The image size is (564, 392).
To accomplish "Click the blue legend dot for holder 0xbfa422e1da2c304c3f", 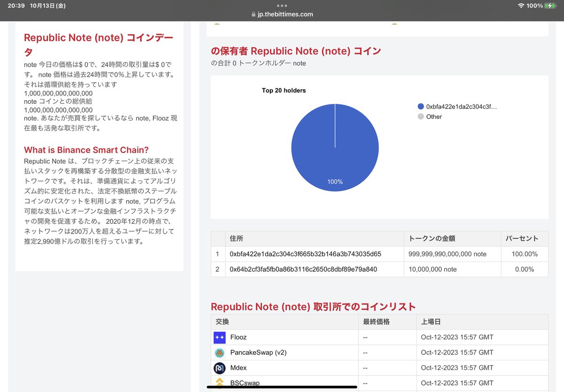I will [x=421, y=106].
